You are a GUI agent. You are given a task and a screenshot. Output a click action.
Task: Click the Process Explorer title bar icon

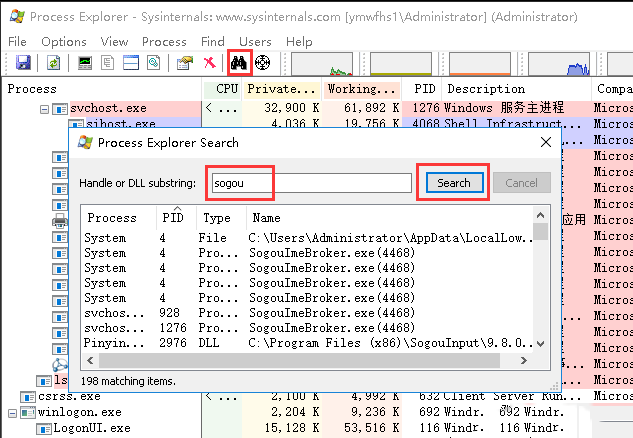[x=17, y=17]
